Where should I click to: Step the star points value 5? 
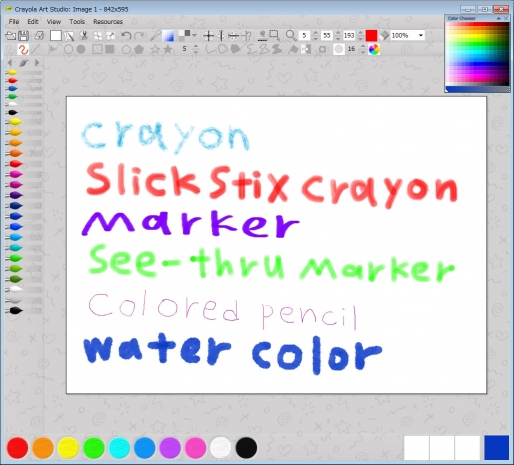[x=196, y=50]
